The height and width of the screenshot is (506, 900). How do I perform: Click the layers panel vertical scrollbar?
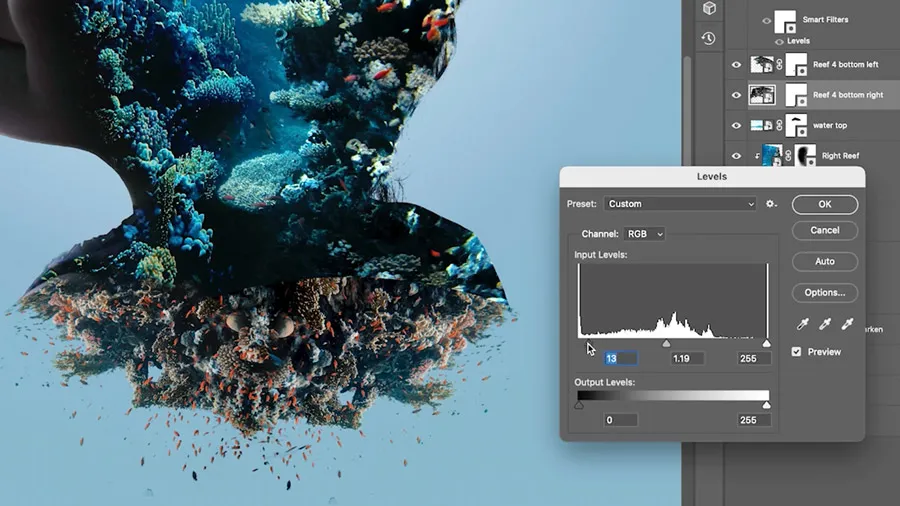[x=688, y=109]
